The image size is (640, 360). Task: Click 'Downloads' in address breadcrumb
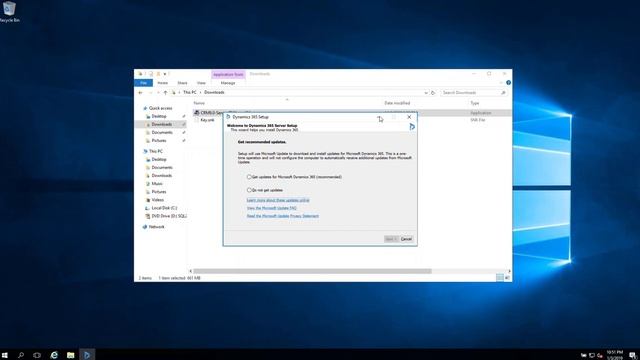tap(214, 93)
